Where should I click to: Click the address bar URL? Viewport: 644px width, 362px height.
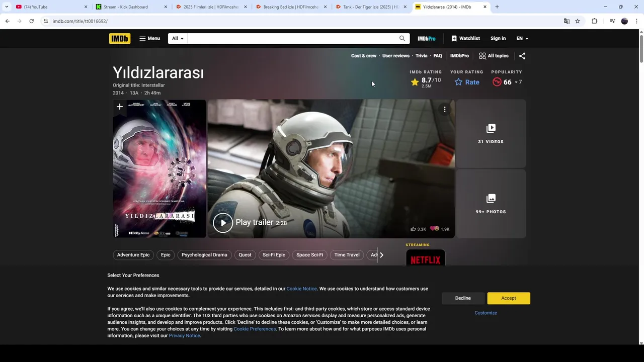pos(80,21)
